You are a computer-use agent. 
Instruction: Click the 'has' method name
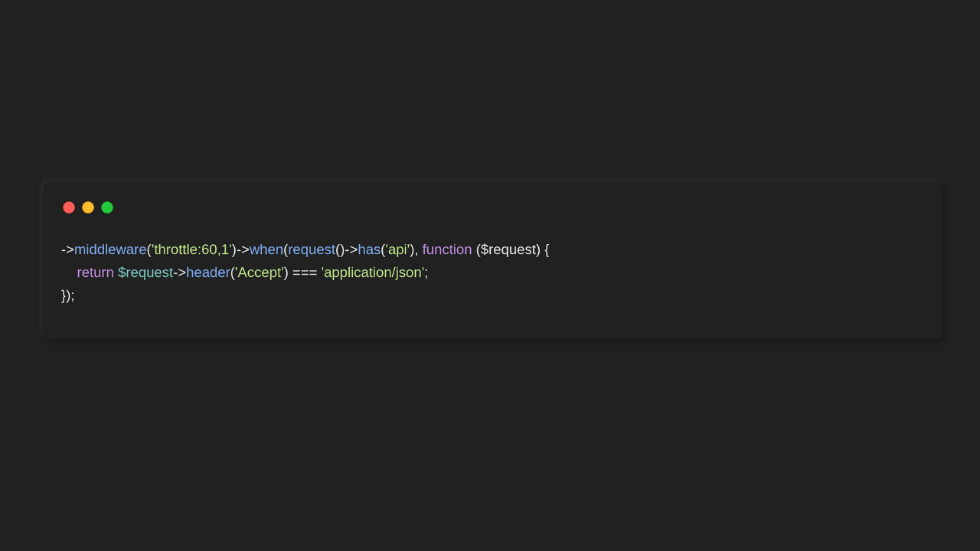pyautogui.click(x=369, y=249)
